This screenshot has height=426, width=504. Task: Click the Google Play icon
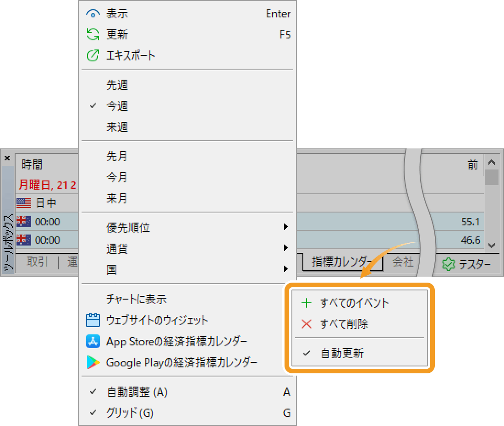[x=93, y=362]
